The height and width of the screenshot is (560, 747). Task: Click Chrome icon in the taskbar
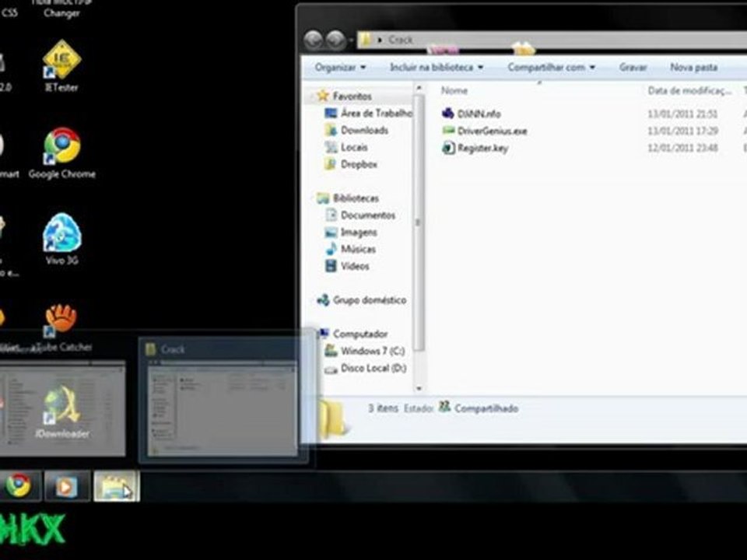pos(19,485)
